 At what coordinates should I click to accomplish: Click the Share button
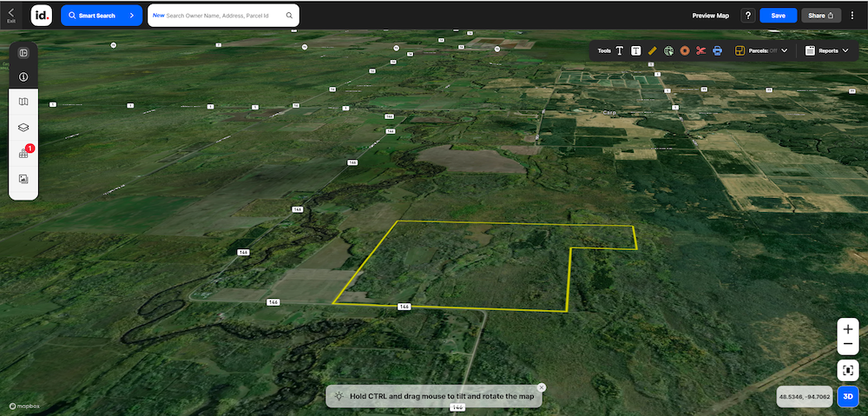pyautogui.click(x=820, y=16)
